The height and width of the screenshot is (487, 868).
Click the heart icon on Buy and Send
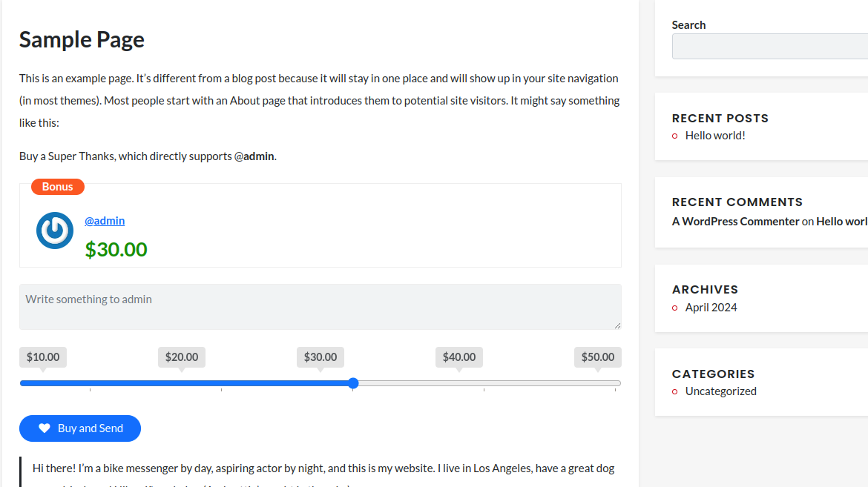pos(45,428)
